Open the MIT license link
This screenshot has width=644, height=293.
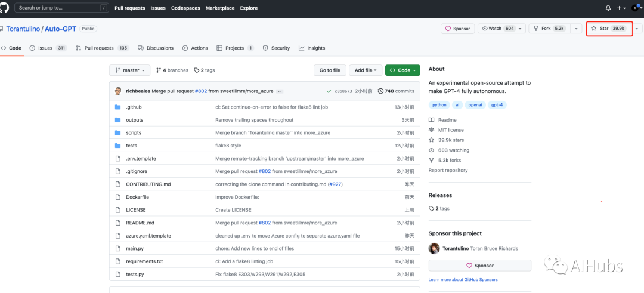[446, 130]
